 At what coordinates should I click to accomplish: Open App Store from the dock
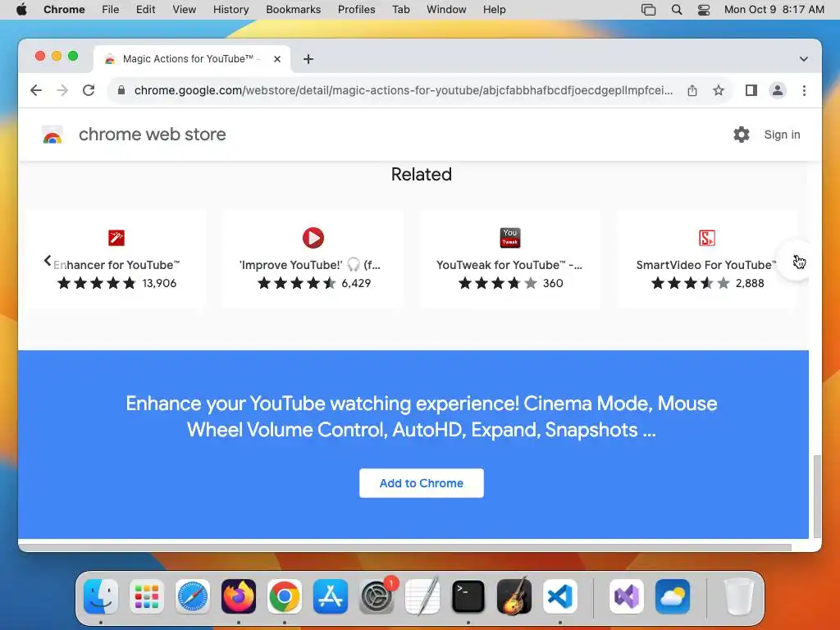(330, 596)
